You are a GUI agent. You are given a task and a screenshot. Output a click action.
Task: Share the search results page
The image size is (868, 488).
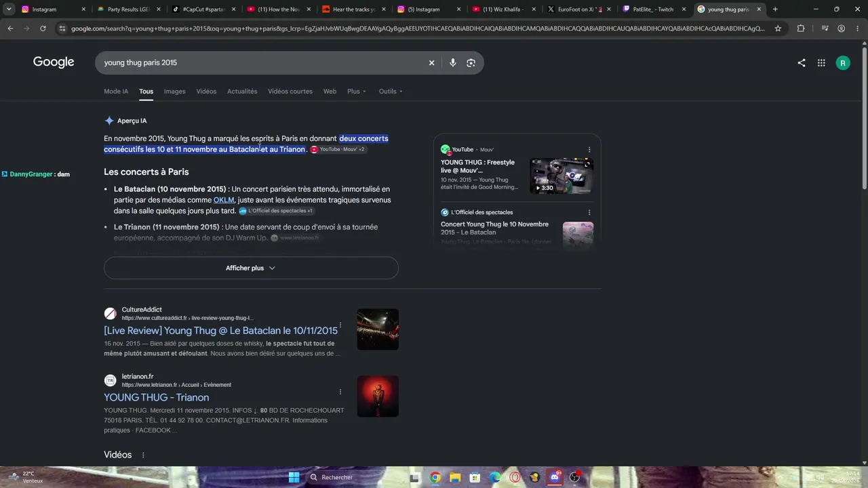tap(802, 62)
